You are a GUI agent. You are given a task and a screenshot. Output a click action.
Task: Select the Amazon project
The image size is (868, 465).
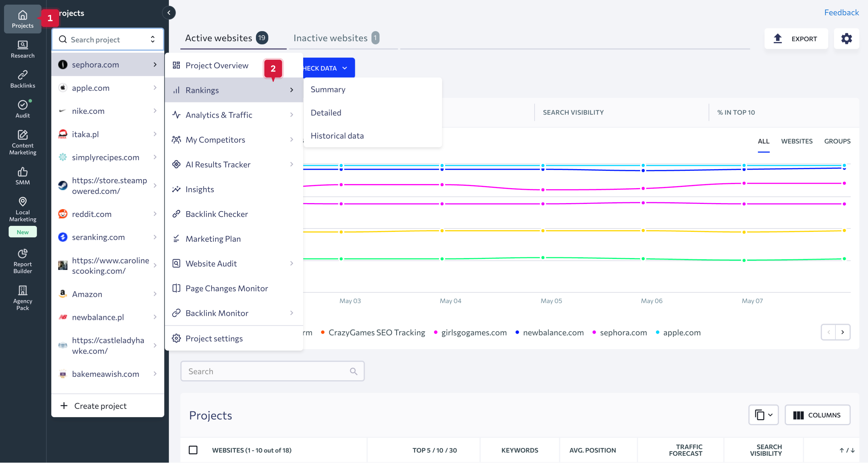click(x=107, y=294)
